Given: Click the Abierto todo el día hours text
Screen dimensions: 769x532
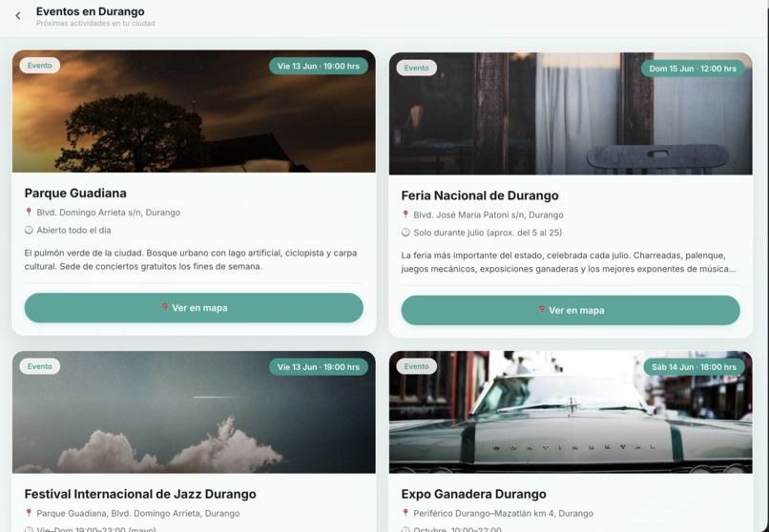Looking at the screenshot, I should (x=73, y=230).
